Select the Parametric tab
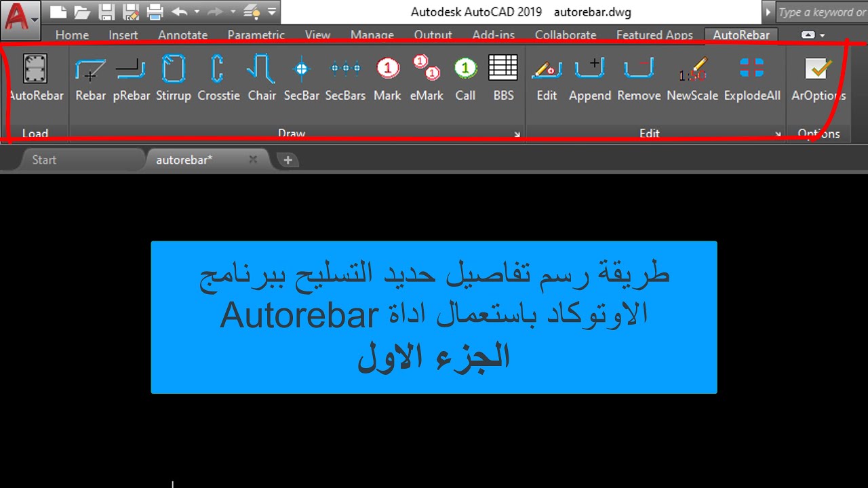This screenshot has width=868, height=488. tap(256, 35)
